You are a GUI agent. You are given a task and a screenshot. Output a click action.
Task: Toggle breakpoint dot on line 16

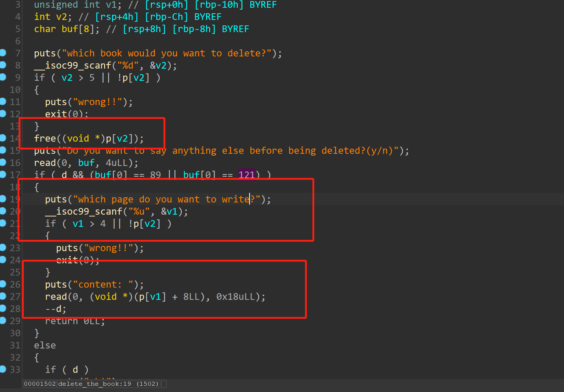[3, 162]
